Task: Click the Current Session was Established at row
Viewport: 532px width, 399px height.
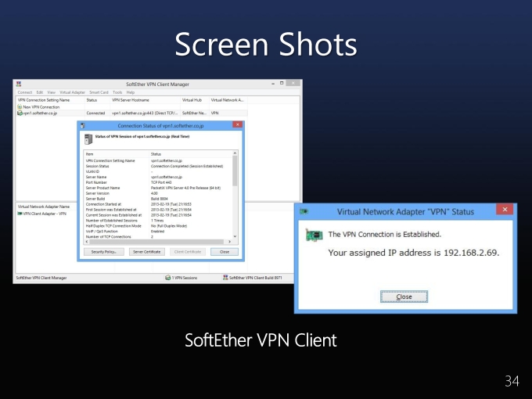Action: click(158, 215)
